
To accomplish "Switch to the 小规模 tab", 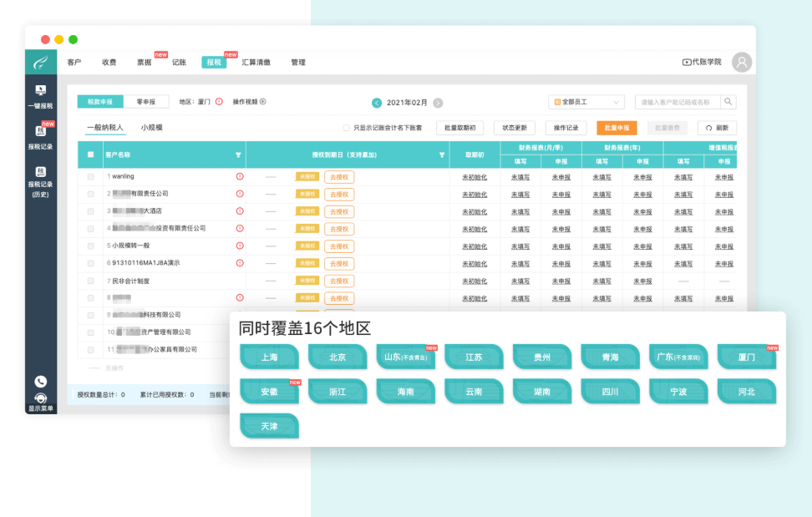I will [x=151, y=128].
